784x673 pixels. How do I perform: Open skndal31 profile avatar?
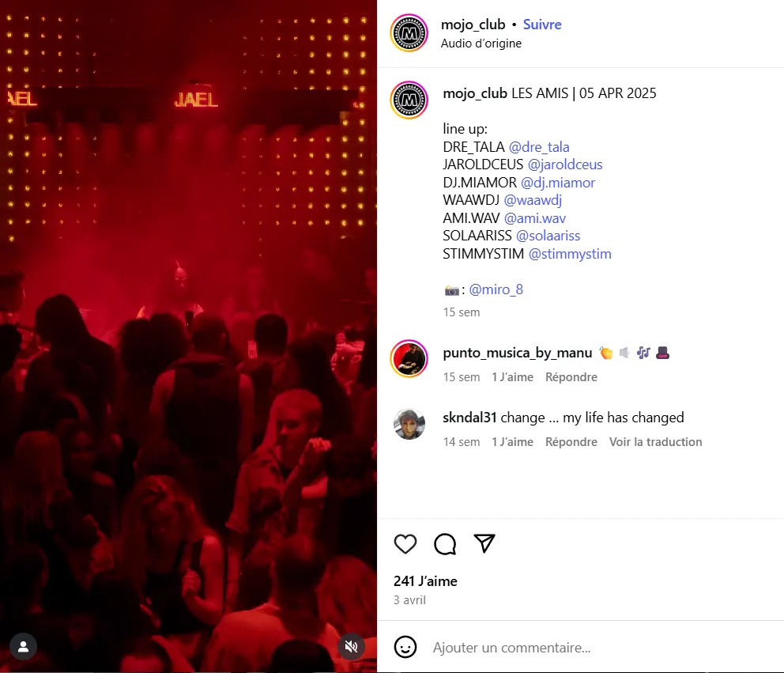coord(409,423)
